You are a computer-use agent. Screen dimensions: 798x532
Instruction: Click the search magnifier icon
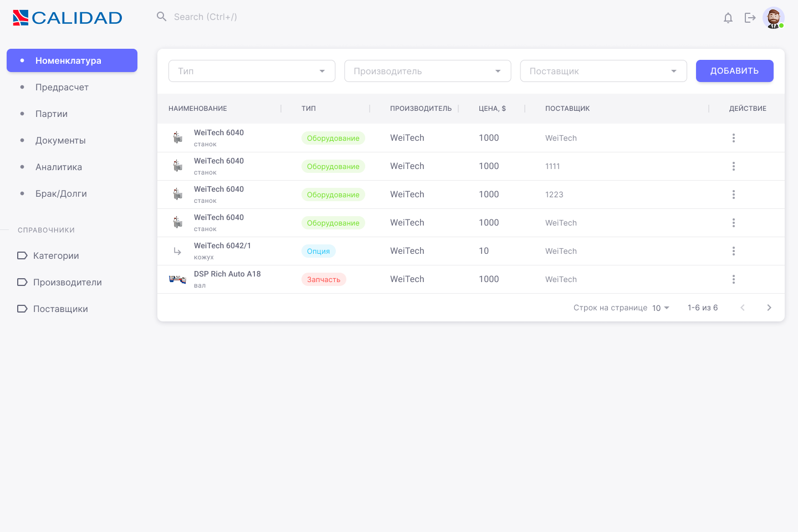pos(162,17)
